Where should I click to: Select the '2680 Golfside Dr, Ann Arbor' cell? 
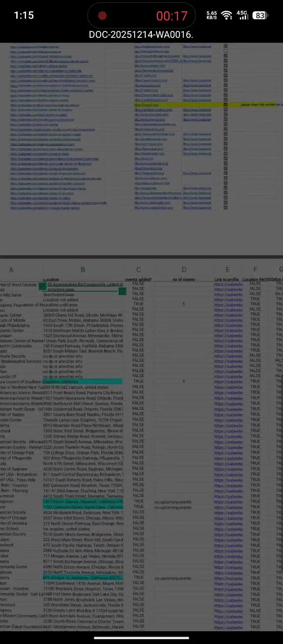[x=83, y=551]
